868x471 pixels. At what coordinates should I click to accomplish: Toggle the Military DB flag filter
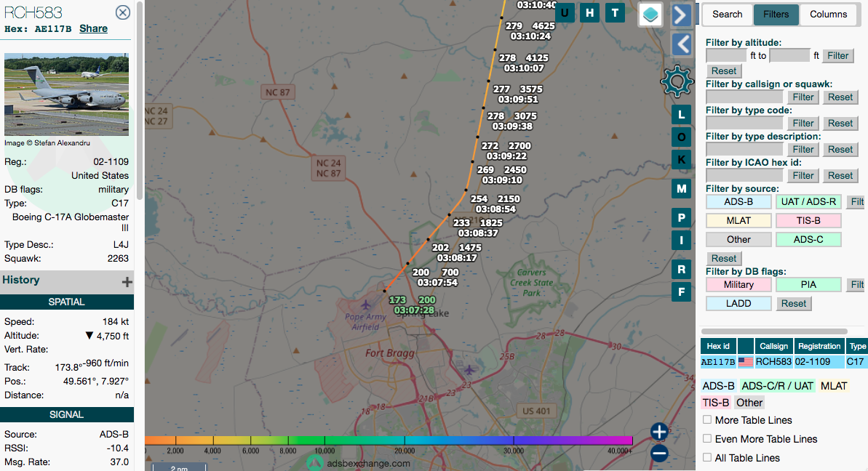tap(738, 285)
